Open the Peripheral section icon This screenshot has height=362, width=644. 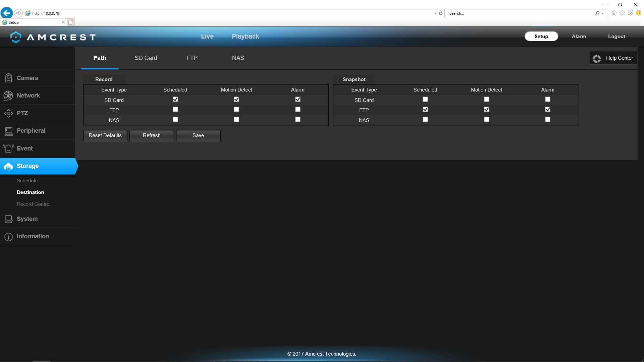9,131
